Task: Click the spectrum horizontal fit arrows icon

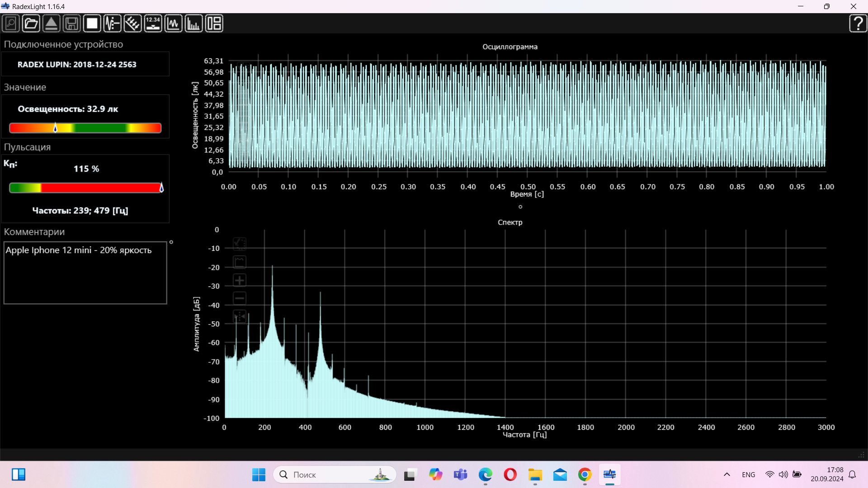Action: (x=240, y=316)
